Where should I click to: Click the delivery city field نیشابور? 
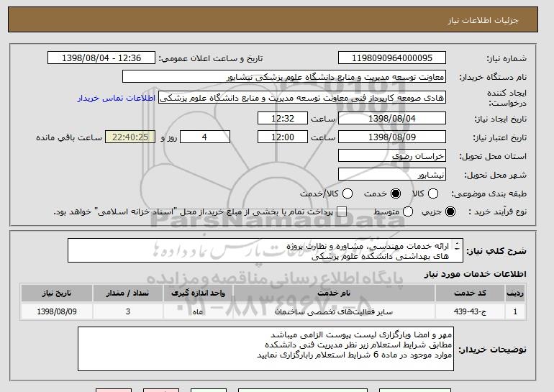pos(392,175)
